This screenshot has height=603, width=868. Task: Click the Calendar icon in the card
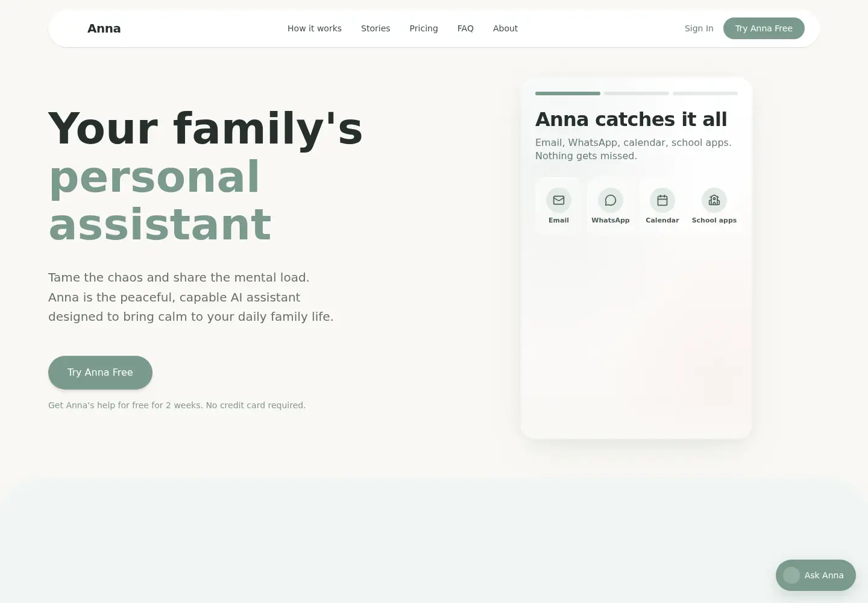pos(662,200)
